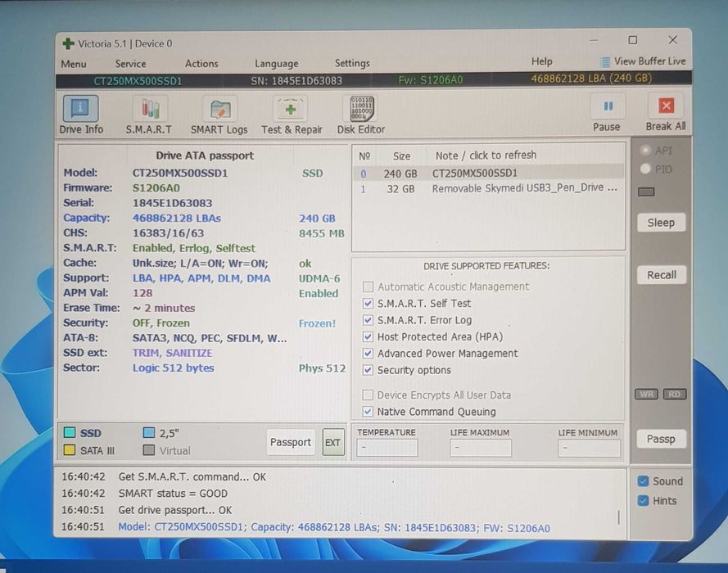Viewport: 728px width, 573px height.
Task: Open the Language menu
Action: 276,64
